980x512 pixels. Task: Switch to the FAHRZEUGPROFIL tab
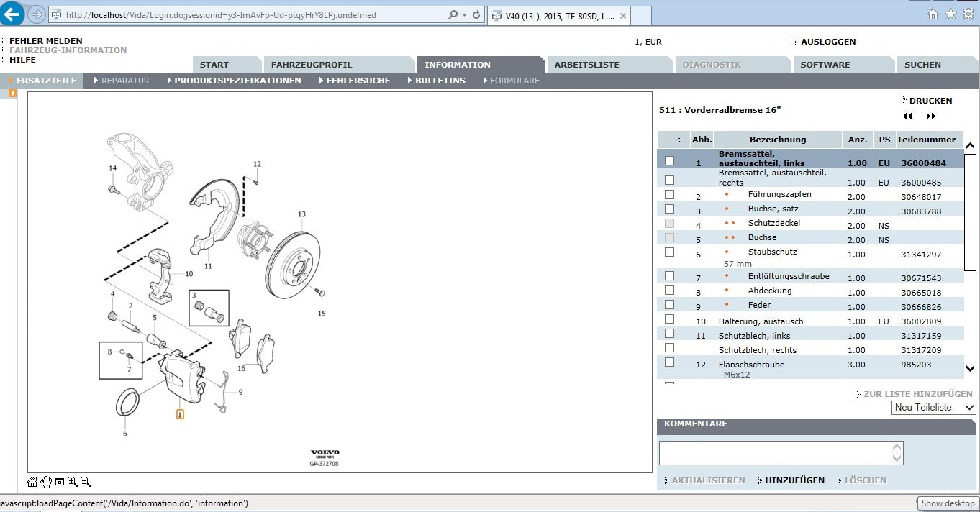[312, 65]
